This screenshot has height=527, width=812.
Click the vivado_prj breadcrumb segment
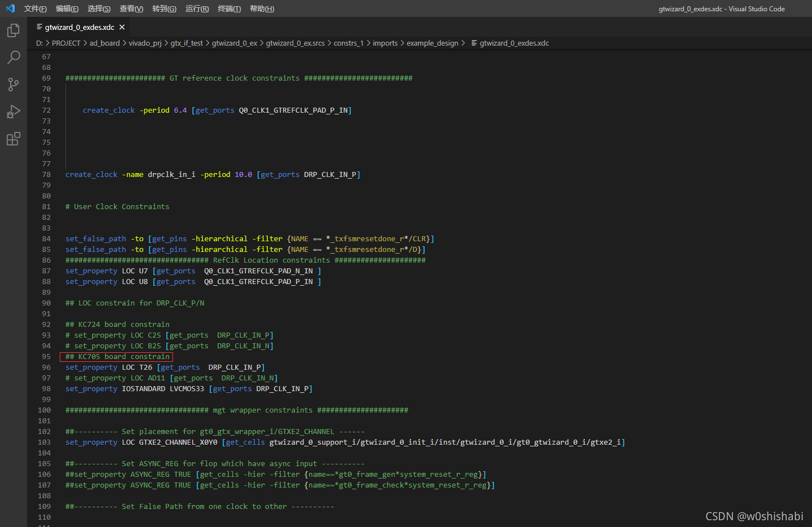point(145,43)
